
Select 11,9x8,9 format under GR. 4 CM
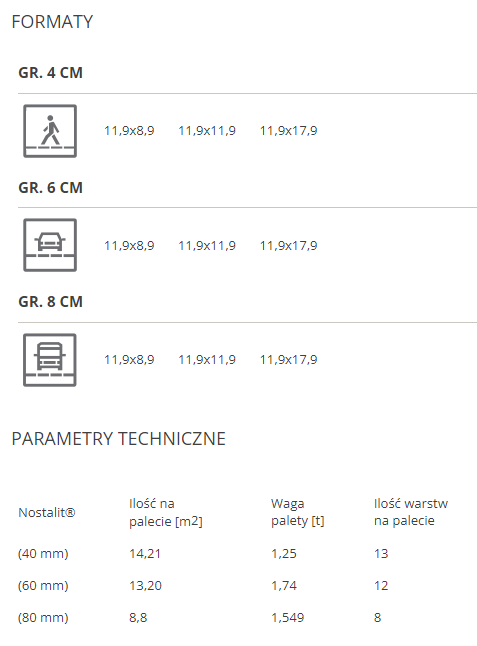click(x=129, y=131)
